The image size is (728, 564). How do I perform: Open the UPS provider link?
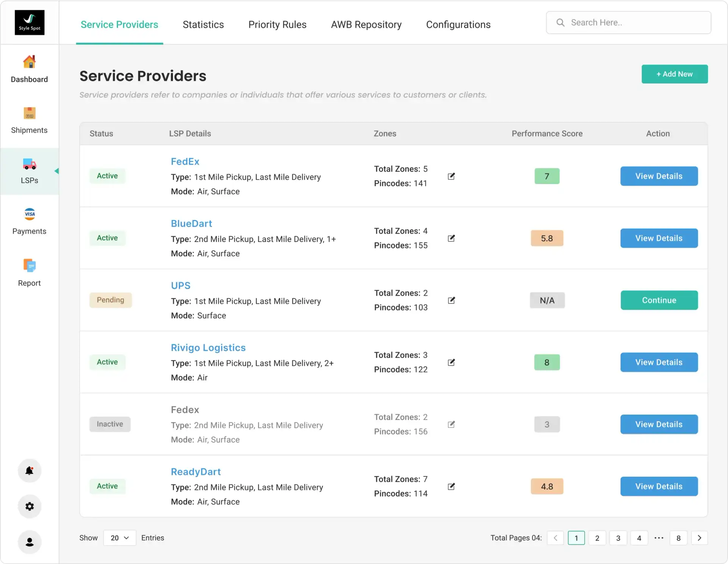[180, 286]
